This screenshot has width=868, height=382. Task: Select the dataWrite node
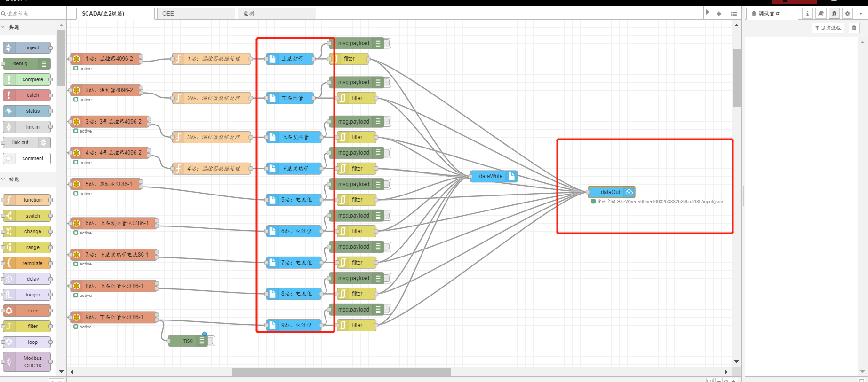(x=491, y=176)
